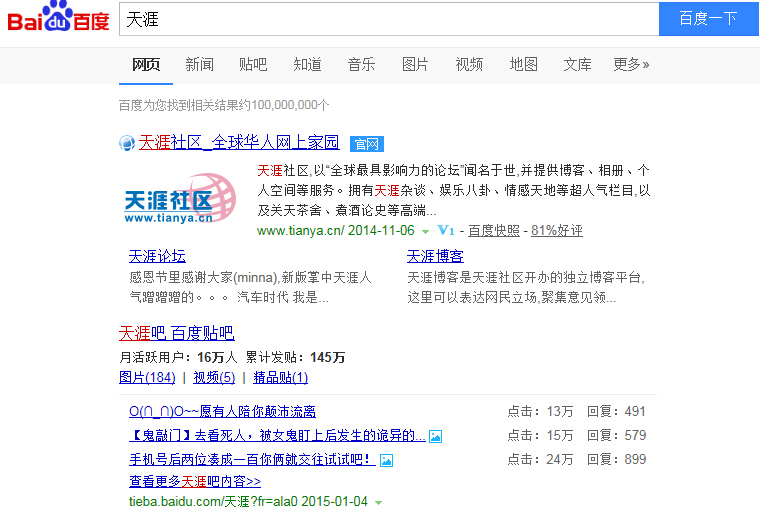Viewport: 760px width, 523px height.
Task: Click the globe icon beside the first result title
Action: [x=127, y=143]
